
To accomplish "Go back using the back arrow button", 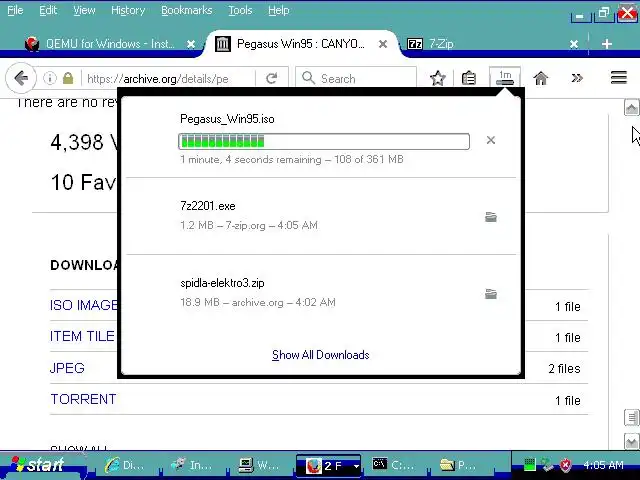I will point(21,78).
